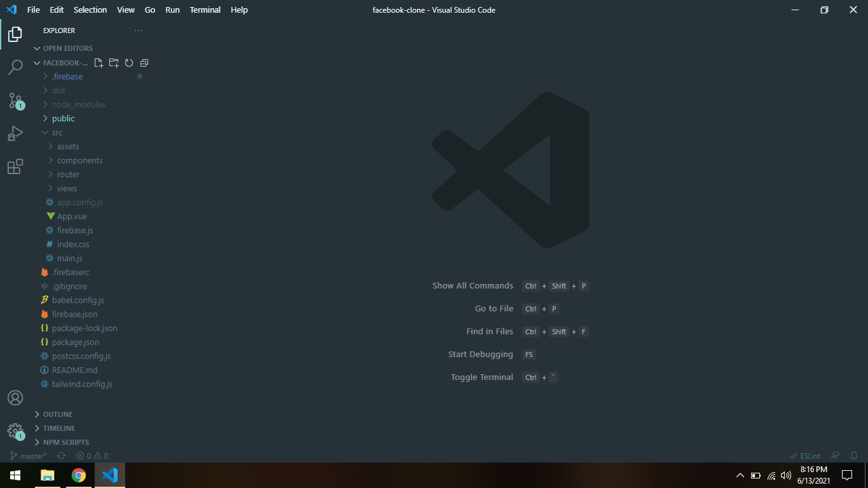Open errors and warnings count in status bar
The width and height of the screenshot is (868, 488).
(92, 456)
